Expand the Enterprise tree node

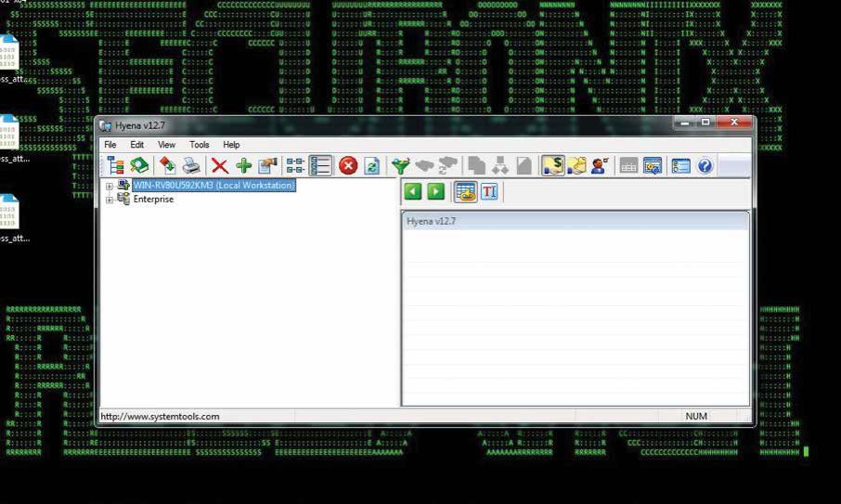click(x=110, y=200)
